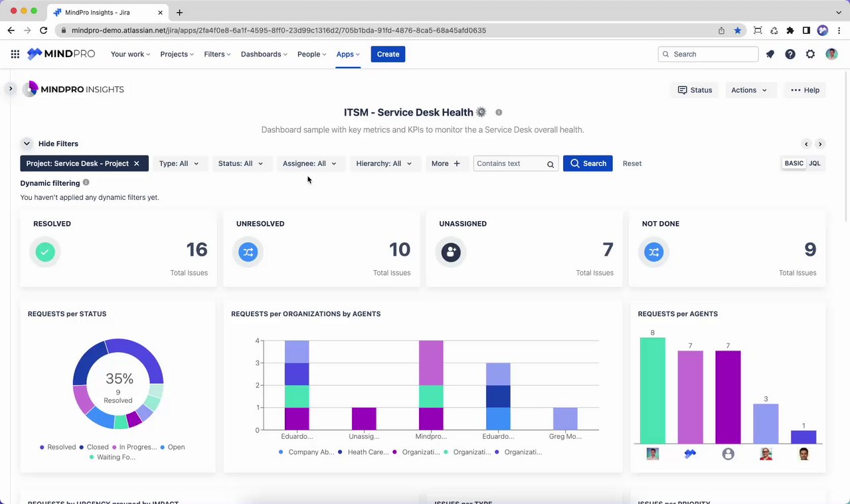The height and width of the screenshot is (504, 850).
Task: Click the Dynamic filtering info icon
Action: coord(86,183)
